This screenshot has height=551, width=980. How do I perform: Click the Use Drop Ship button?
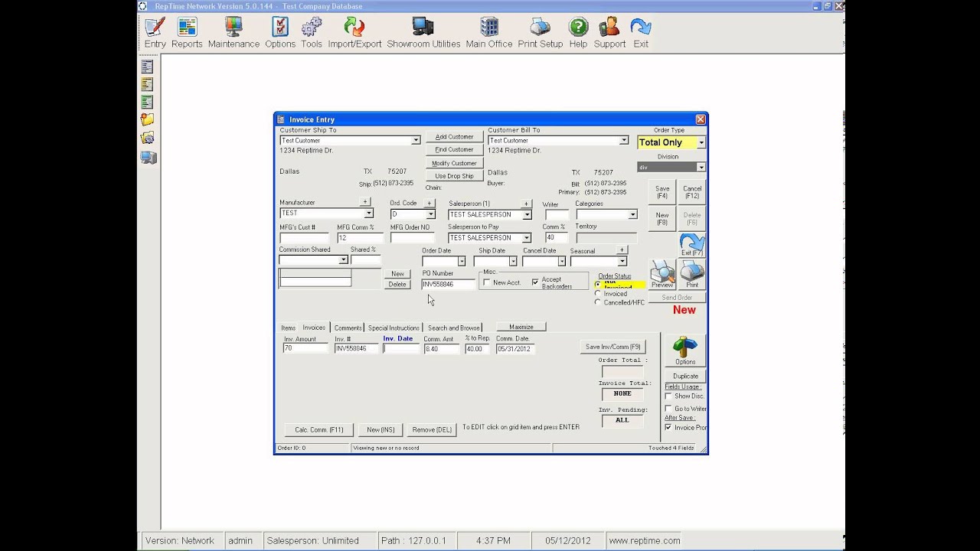[x=455, y=176]
